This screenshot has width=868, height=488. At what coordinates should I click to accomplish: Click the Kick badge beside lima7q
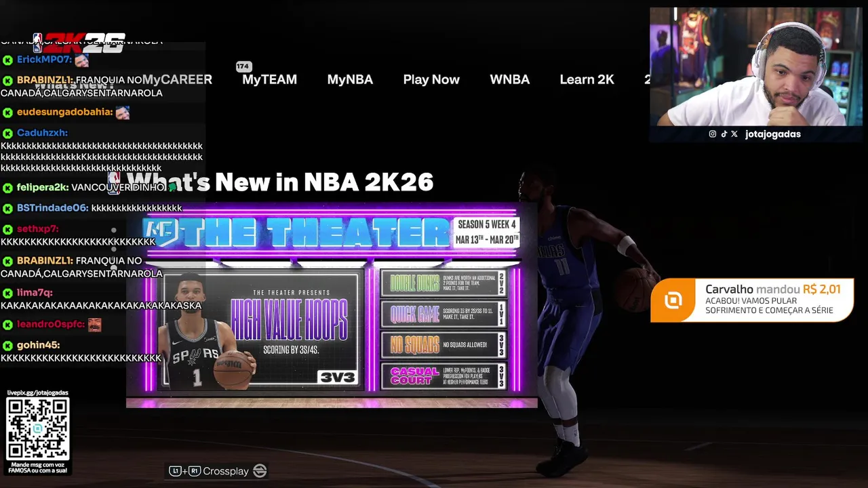coord(7,293)
